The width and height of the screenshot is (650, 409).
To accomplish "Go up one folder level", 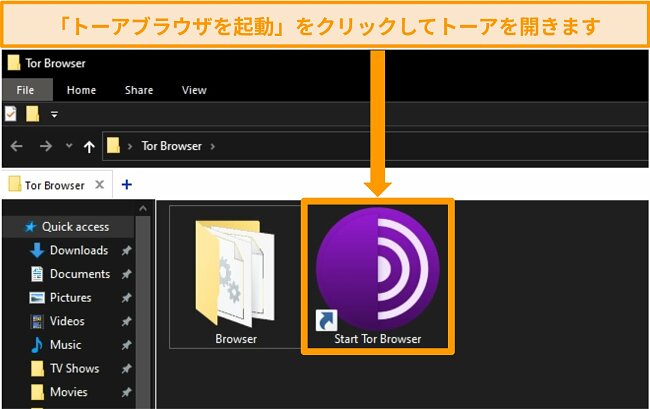I will (x=89, y=146).
